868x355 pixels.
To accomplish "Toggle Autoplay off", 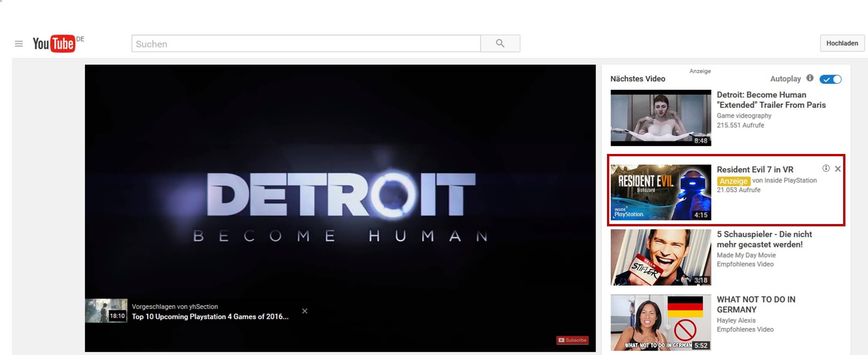I will pyautogui.click(x=831, y=79).
